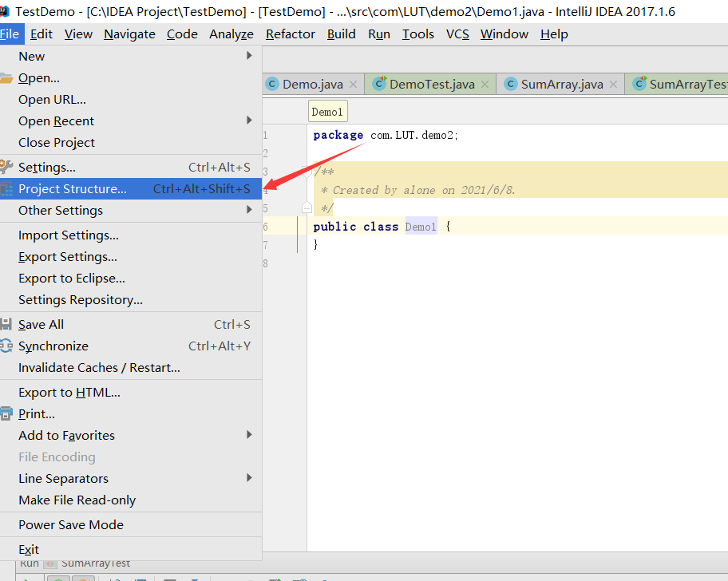
Task: Click the Settings wrench icon
Action: (6, 167)
